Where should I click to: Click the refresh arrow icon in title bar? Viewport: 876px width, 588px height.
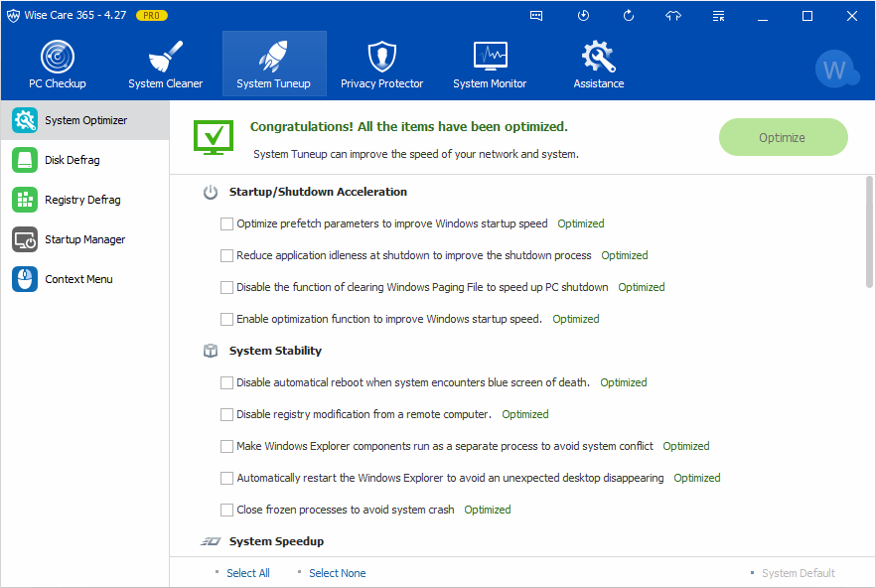[x=629, y=16]
